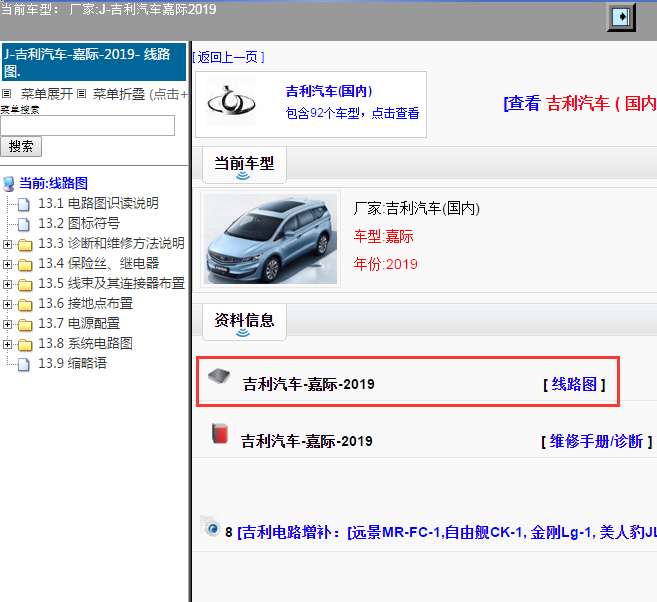
Task: Click the 查看 吉利汽车 (国内 link
Action: click(580, 103)
